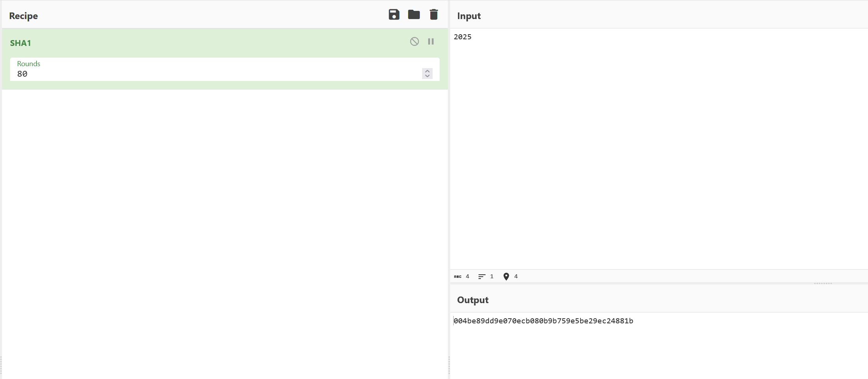Image resolution: width=868 pixels, height=379 pixels.
Task: Set breakpoint on the SHA1 operation
Action: (x=431, y=42)
